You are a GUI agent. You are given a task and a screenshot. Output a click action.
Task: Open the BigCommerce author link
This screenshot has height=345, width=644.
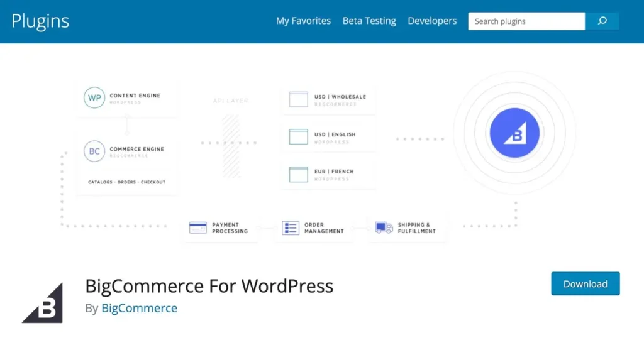pos(139,308)
